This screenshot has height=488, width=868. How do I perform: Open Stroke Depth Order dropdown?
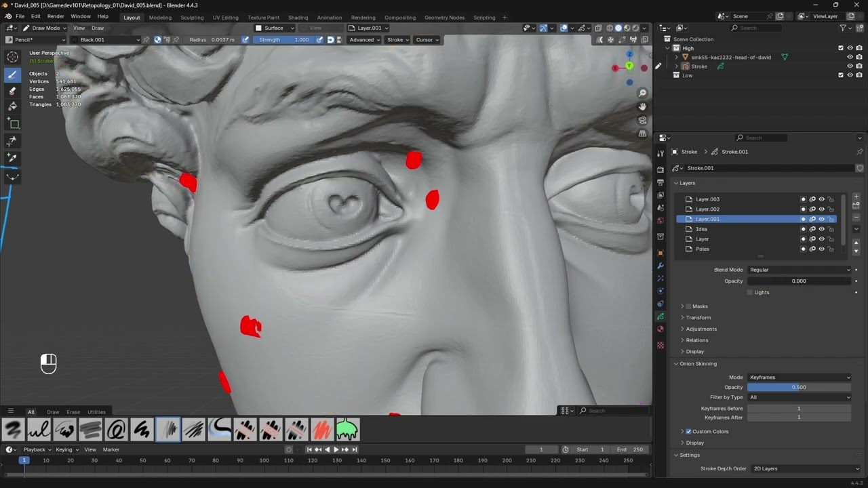806,468
